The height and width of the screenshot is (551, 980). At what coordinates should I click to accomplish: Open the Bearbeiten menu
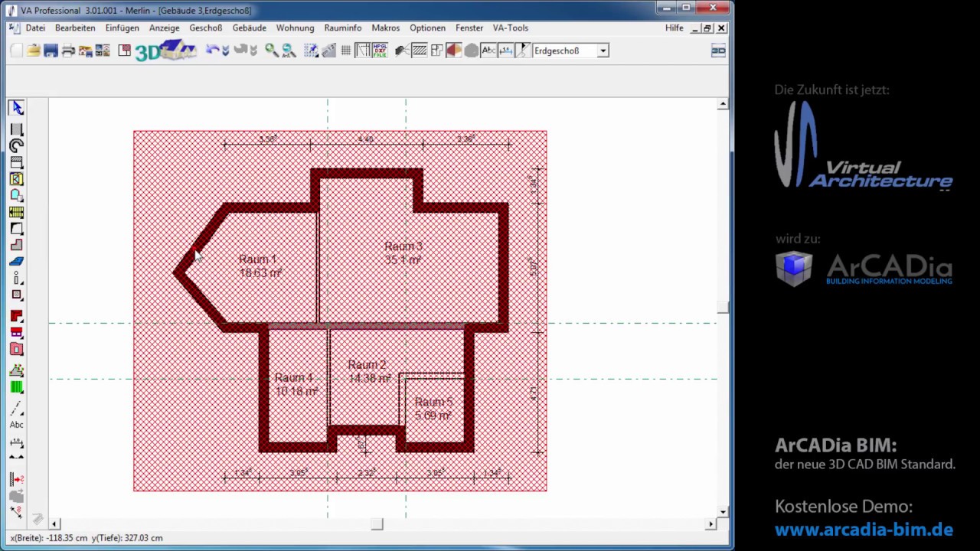coord(75,28)
